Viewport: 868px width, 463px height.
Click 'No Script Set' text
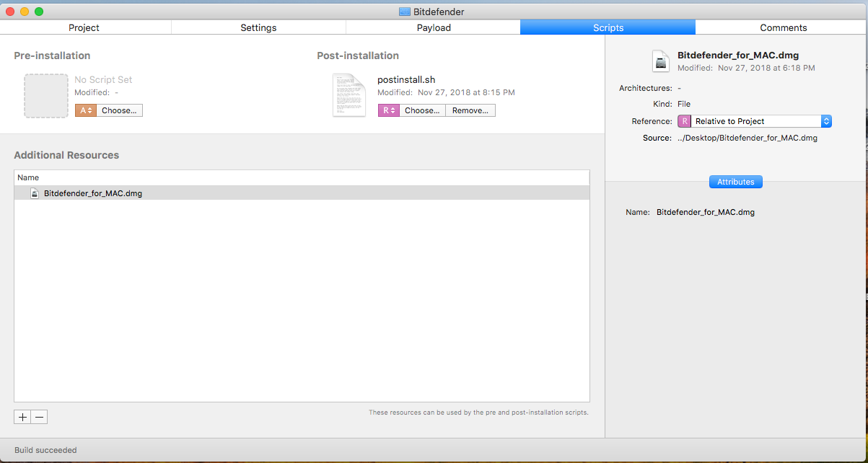[x=103, y=79]
